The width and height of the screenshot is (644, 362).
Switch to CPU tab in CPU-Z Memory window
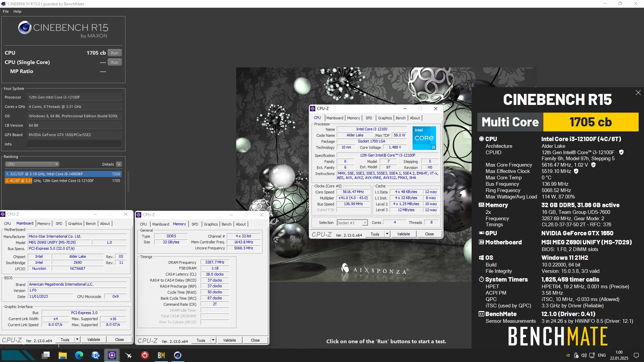[x=143, y=224]
